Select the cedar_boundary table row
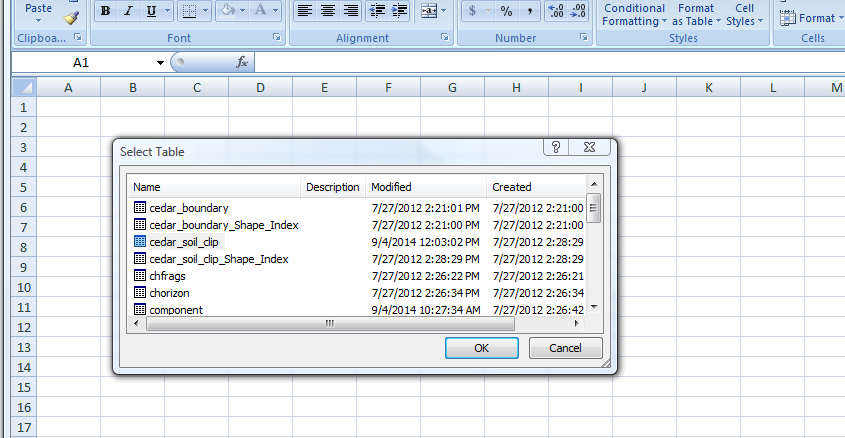Image resolution: width=845 pixels, height=438 pixels. [188, 208]
